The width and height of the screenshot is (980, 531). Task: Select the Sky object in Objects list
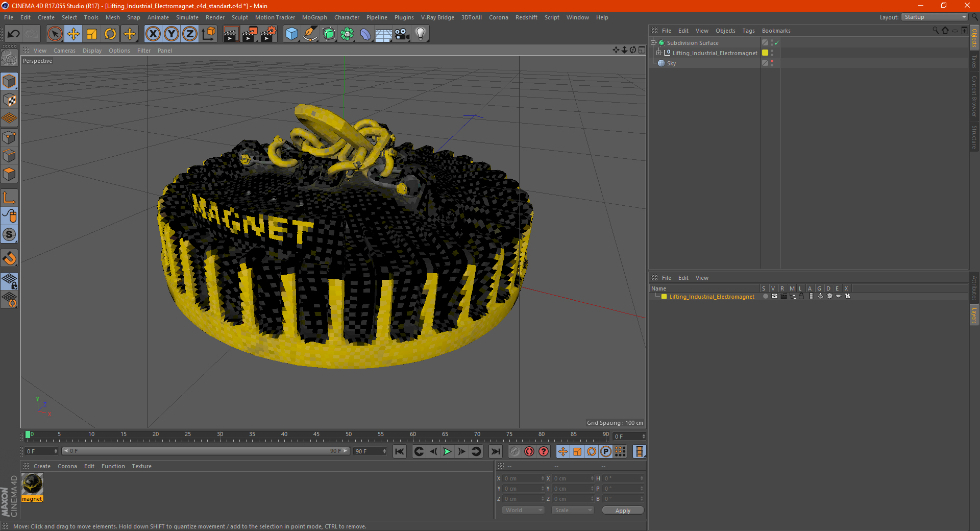tap(671, 63)
